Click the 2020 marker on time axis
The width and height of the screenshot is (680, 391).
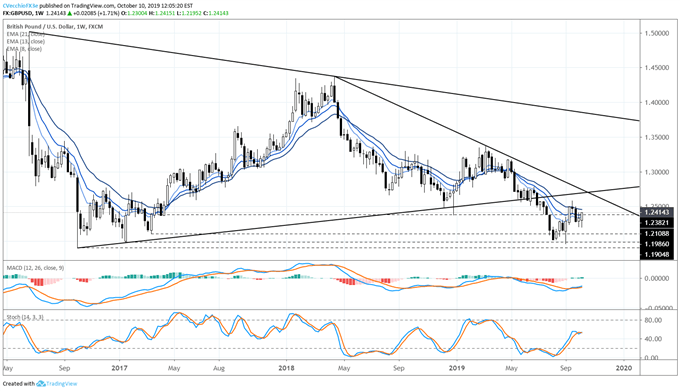624,368
